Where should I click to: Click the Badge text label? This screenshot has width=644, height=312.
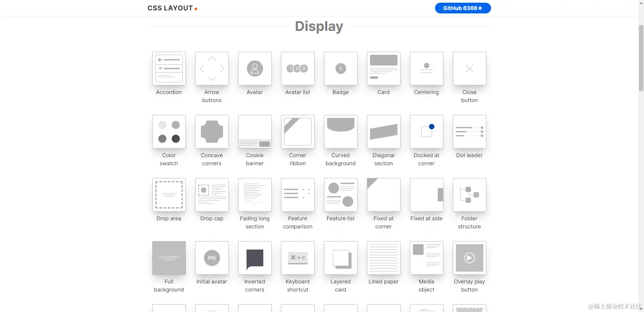tap(341, 92)
